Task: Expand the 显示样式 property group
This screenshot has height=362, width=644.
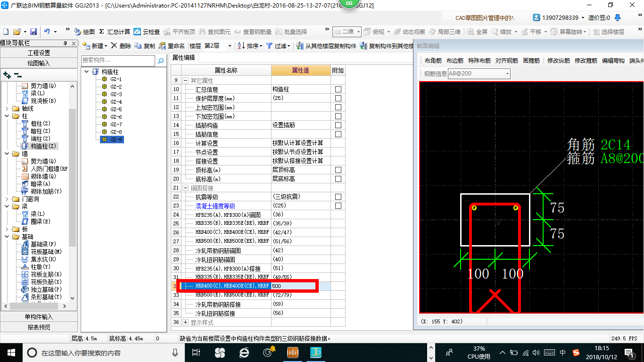Action: pyautogui.click(x=185, y=322)
